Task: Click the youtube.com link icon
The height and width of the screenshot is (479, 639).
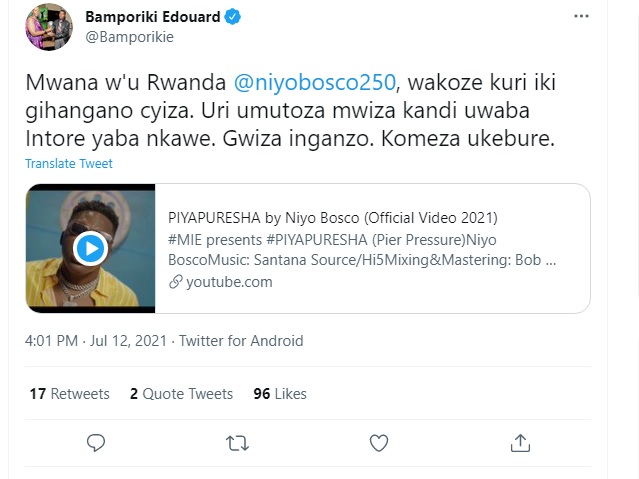Action: pyautogui.click(x=175, y=282)
